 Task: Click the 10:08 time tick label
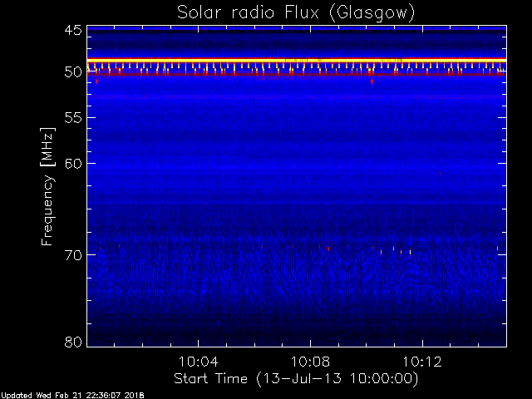pyautogui.click(x=310, y=362)
